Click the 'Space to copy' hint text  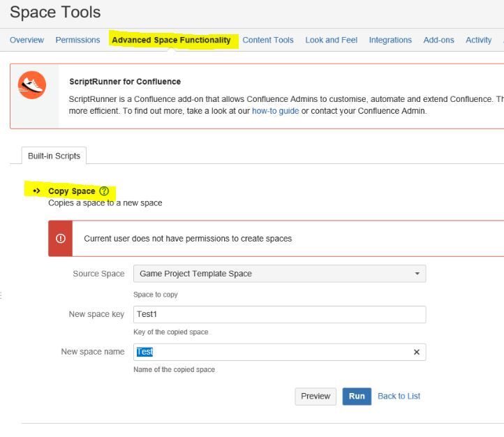(x=156, y=295)
